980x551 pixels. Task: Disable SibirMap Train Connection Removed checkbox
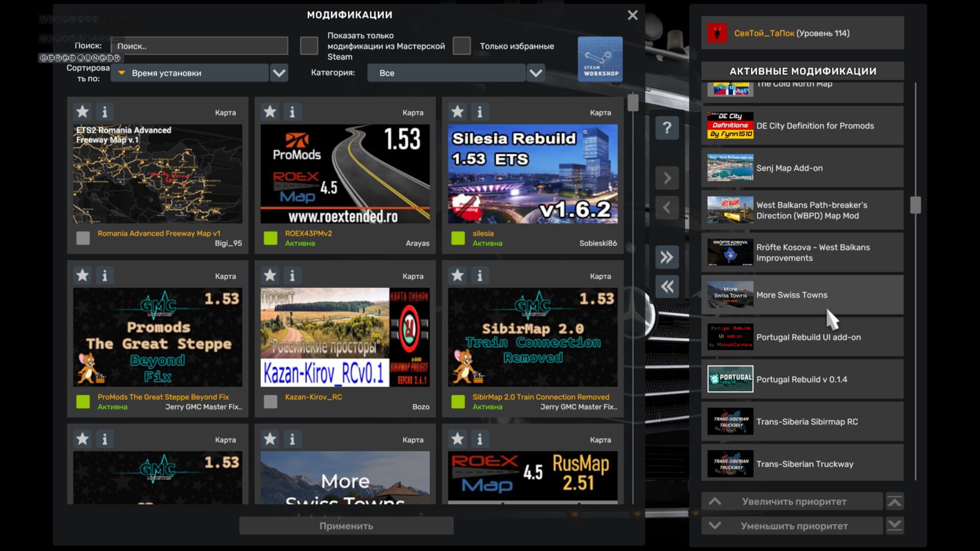(458, 401)
